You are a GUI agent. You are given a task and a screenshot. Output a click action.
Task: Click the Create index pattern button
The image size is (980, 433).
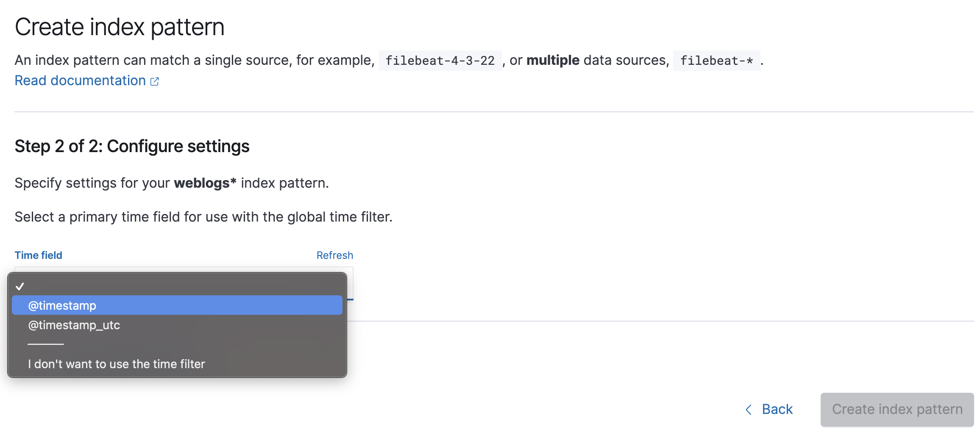(x=897, y=409)
